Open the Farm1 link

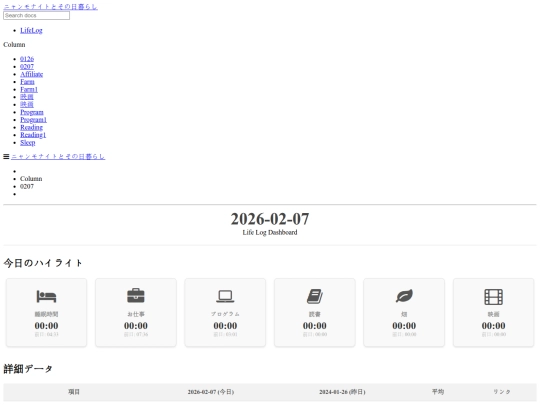coord(29,89)
